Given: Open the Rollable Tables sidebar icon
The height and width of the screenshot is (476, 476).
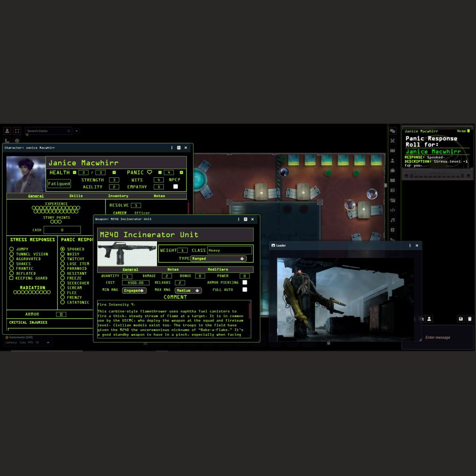Looking at the screenshot, I should pos(392,190).
